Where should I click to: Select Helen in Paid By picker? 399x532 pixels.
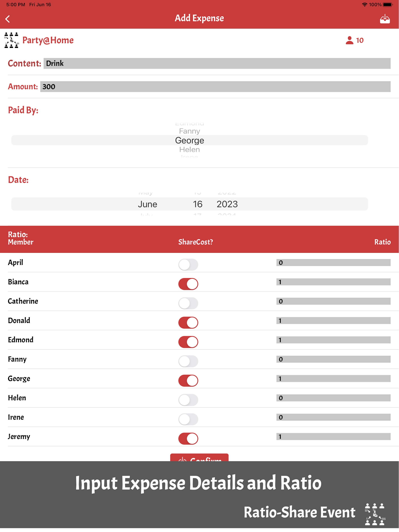click(x=189, y=150)
